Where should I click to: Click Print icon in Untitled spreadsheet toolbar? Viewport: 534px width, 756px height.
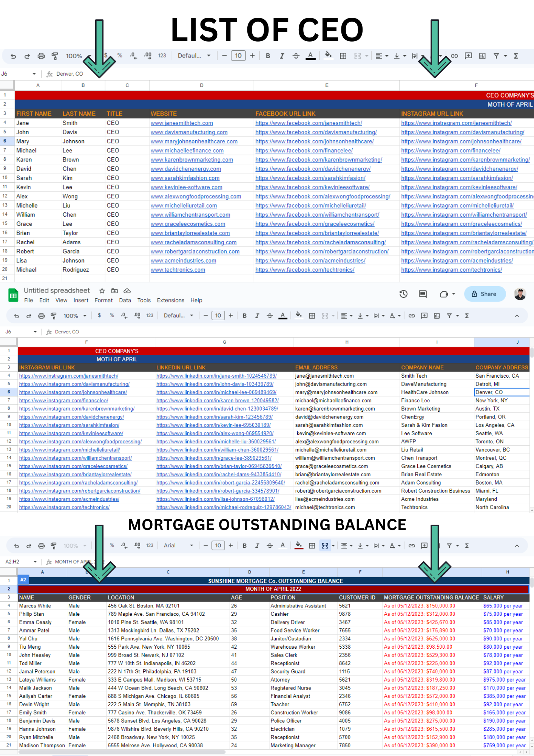(x=41, y=316)
